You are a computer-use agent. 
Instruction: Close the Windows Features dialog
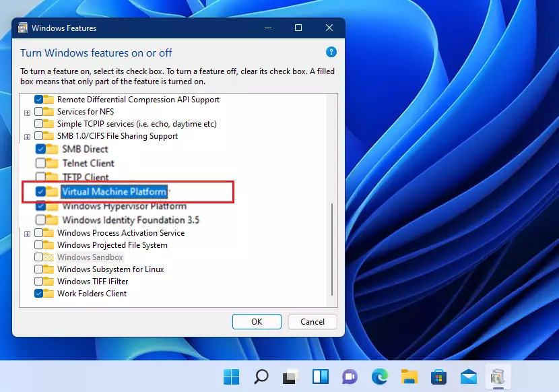tap(329, 28)
